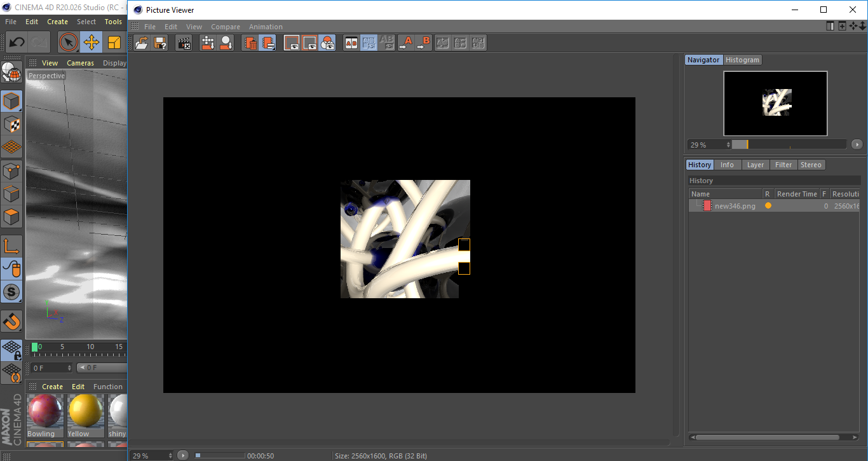Enable the AB Compare icon
This screenshot has height=461, width=868.
(351, 43)
